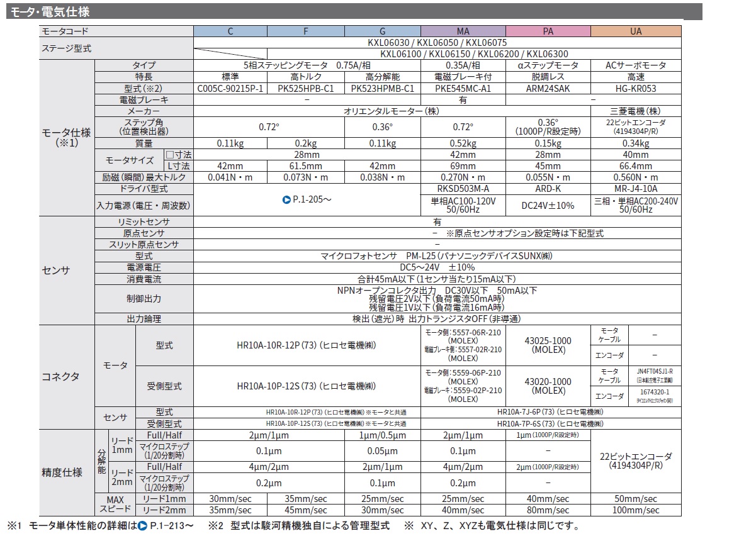Select the purple MA motor code header
The width and height of the screenshot is (756, 541).
click(x=463, y=30)
